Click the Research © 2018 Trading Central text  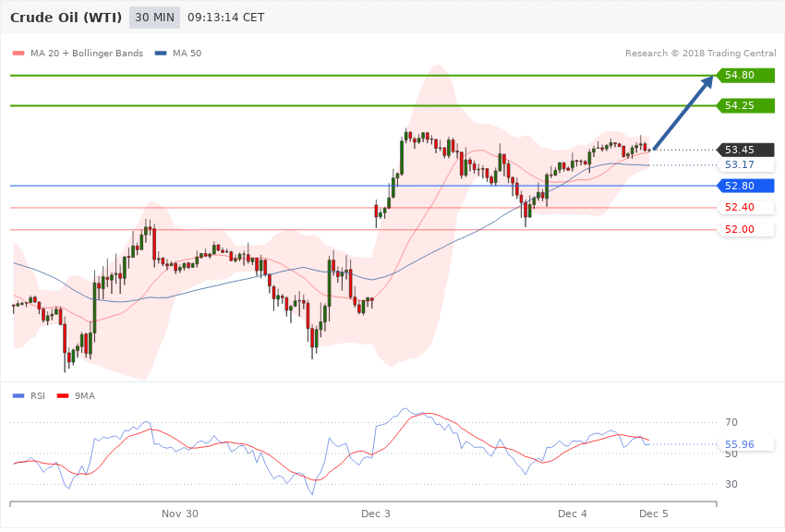pos(700,54)
